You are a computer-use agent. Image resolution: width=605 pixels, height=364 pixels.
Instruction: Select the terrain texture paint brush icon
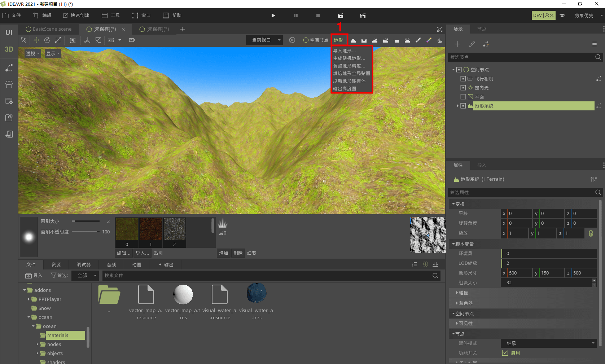418,40
